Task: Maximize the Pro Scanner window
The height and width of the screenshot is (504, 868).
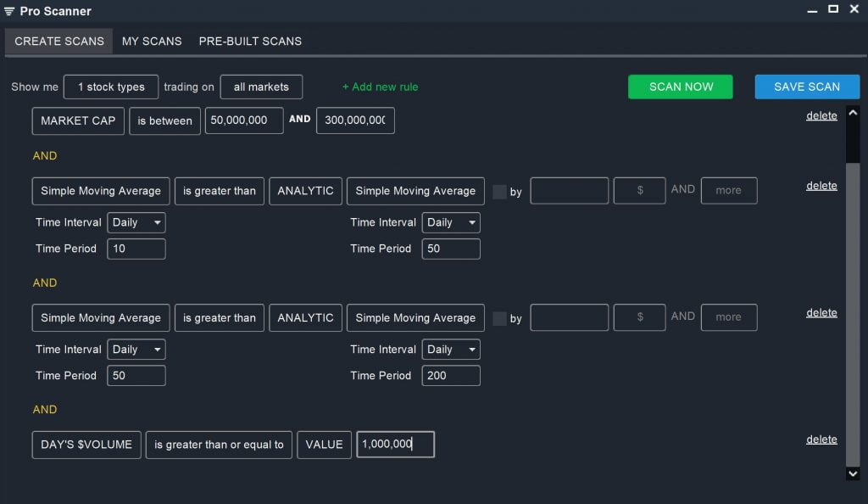Action: click(833, 9)
